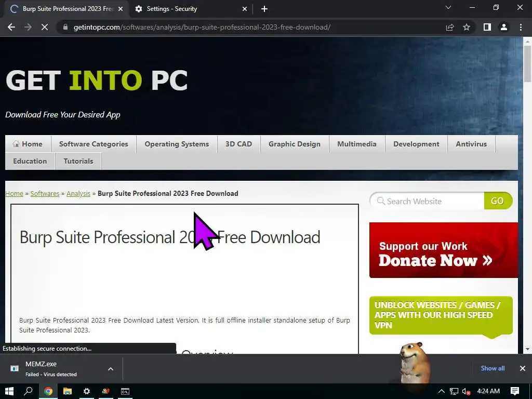Open the Tutorials menu item
The image size is (532, 399).
coord(78,161)
